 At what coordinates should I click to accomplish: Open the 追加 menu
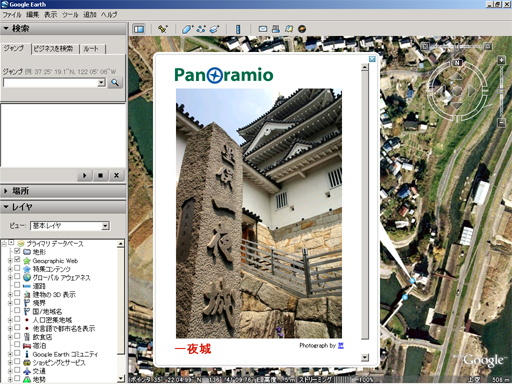90,15
